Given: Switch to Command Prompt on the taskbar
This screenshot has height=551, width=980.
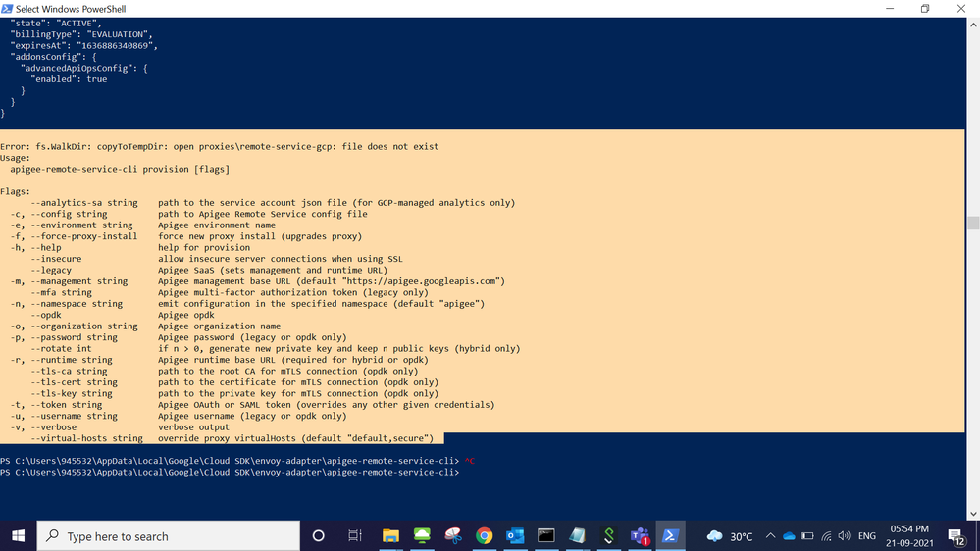Looking at the screenshot, I should click(x=545, y=536).
